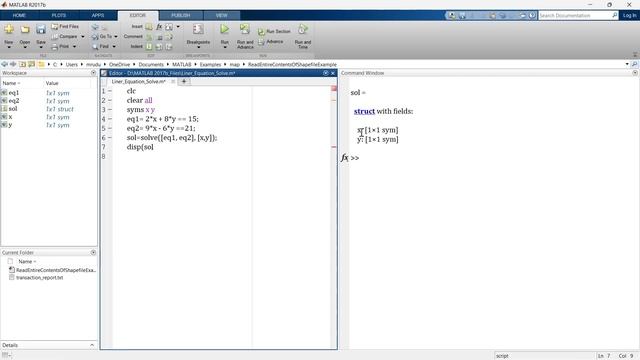Click the red error indicator box in editor
Viewport: 640px width, 360px height.
pyautogui.click(x=334, y=88)
